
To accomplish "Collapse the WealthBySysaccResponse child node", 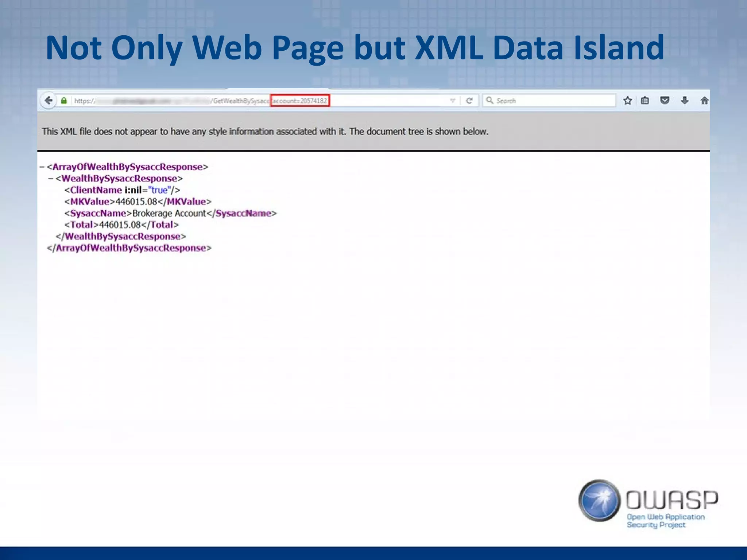I will 51,179.
